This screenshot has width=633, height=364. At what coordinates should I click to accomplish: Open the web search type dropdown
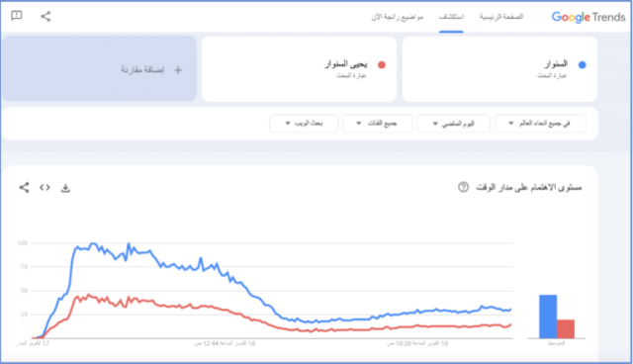304,123
